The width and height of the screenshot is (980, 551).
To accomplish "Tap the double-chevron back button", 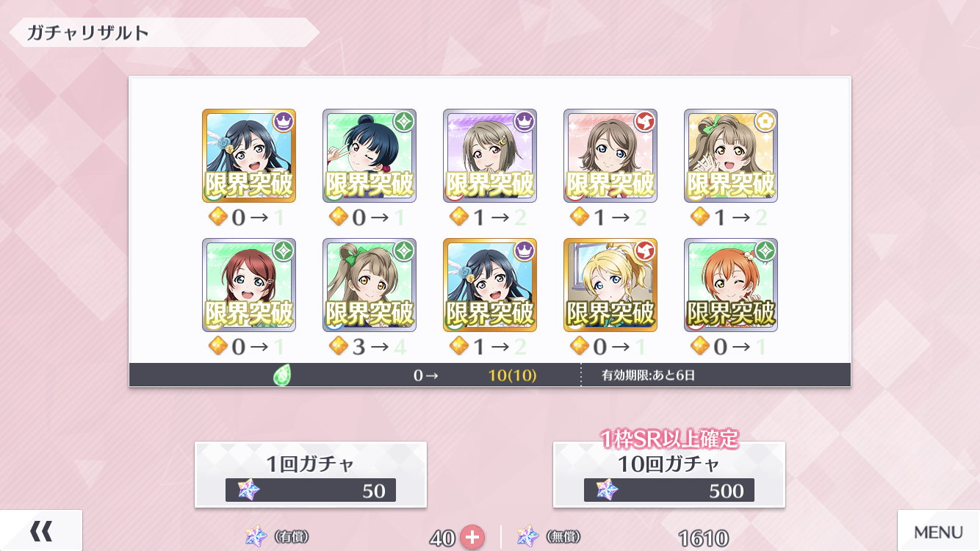I will pos(40,530).
